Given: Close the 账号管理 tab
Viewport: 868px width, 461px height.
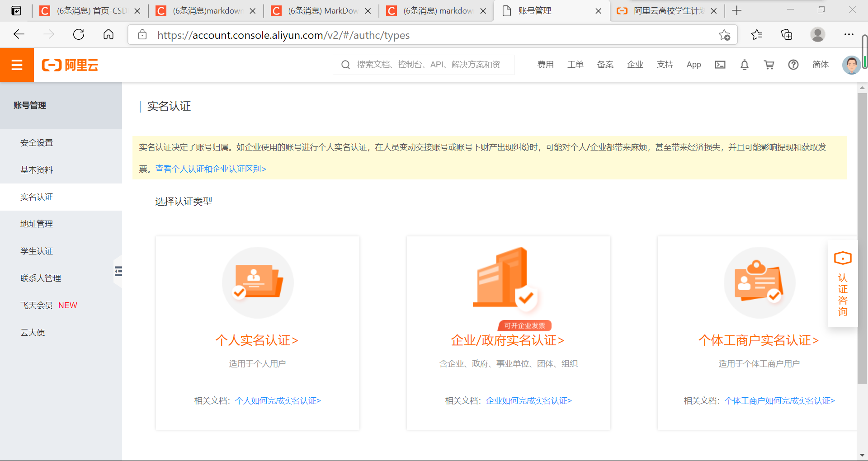Looking at the screenshot, I should [599, 11].
